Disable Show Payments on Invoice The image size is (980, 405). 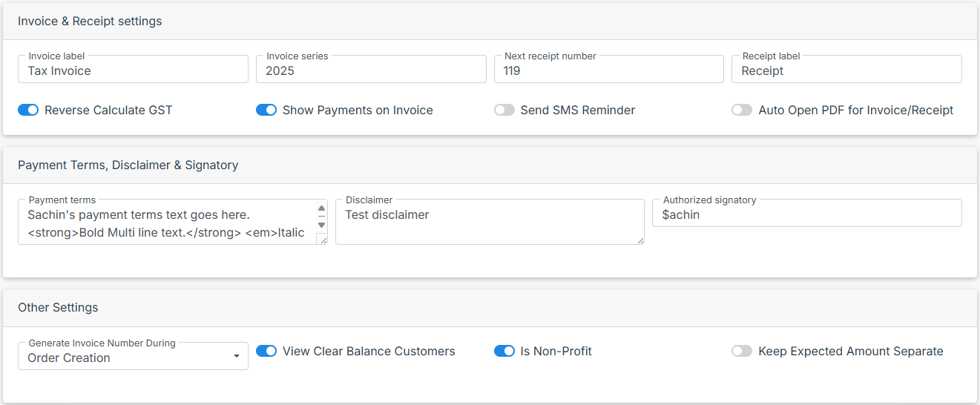click(266, 110)
